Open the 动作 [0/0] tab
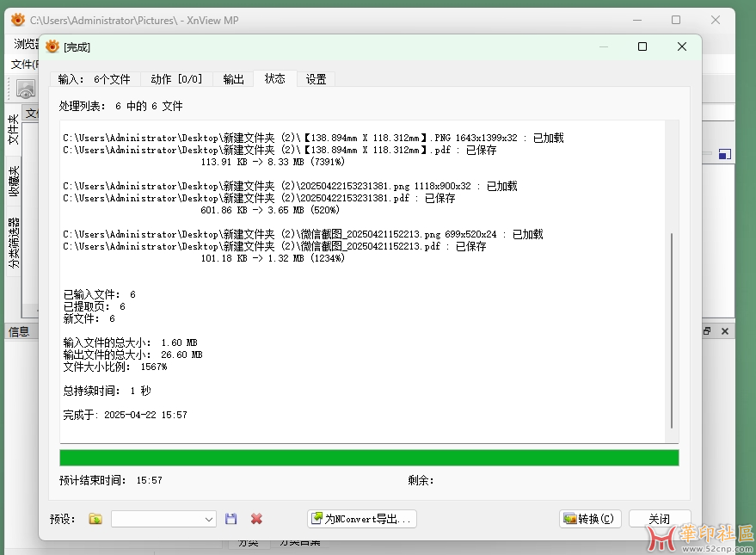The height and width of the screenshot is (555, 756). point(176,79)
